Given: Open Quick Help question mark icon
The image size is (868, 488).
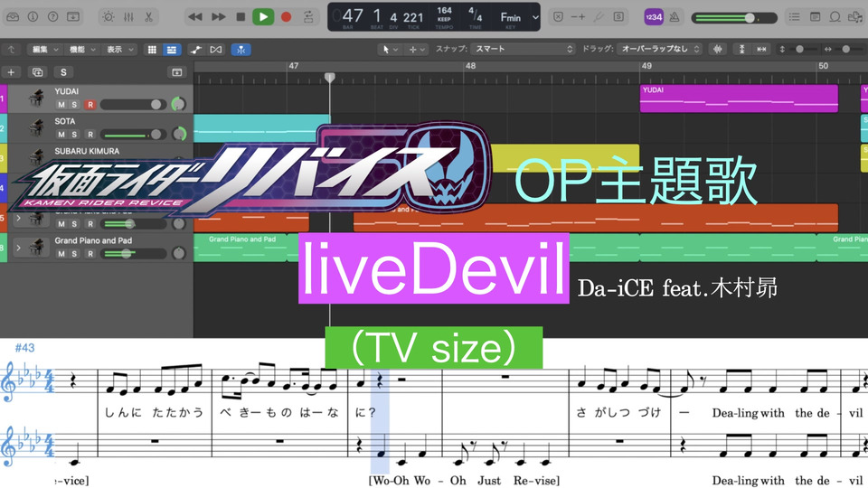Looking at the screenshot, I should click(x=52, y=16).
